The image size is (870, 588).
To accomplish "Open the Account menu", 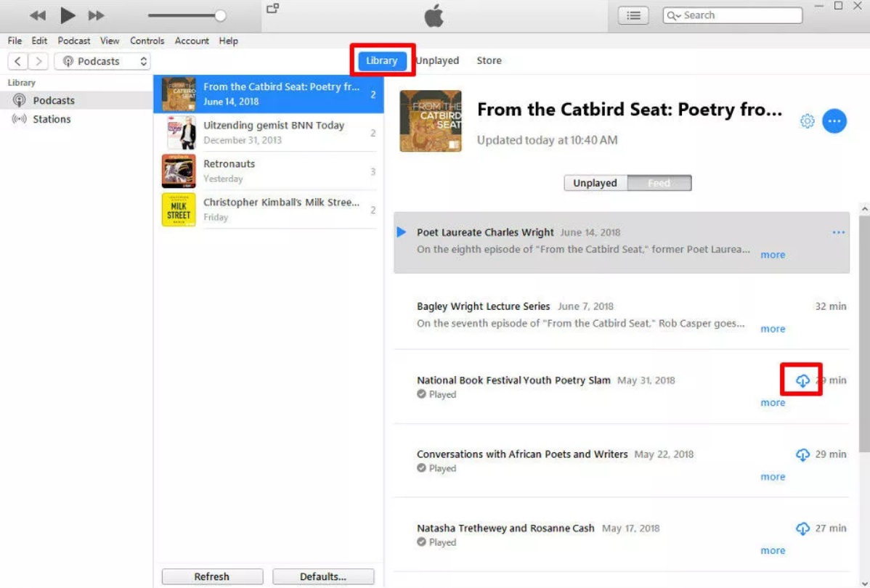I will [x=192, y=41].
